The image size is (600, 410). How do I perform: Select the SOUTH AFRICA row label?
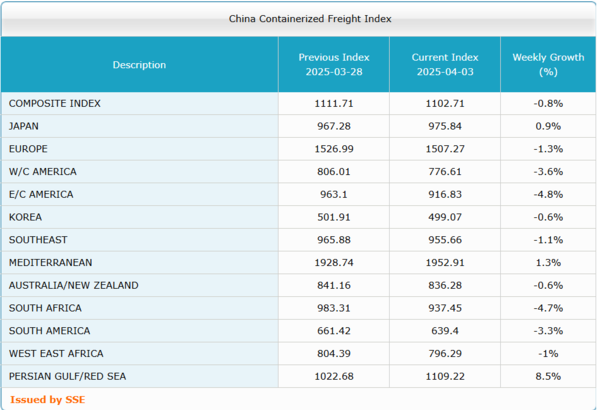45,308
